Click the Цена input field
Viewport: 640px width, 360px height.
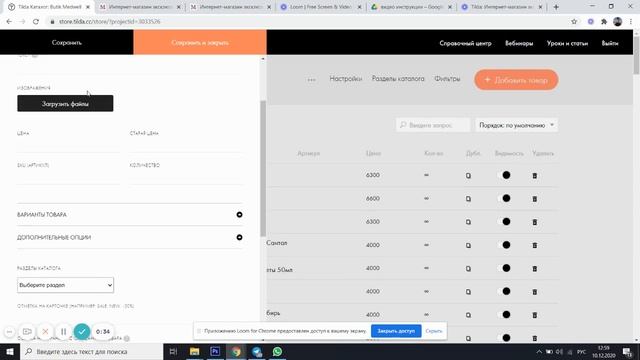[68, 145]
